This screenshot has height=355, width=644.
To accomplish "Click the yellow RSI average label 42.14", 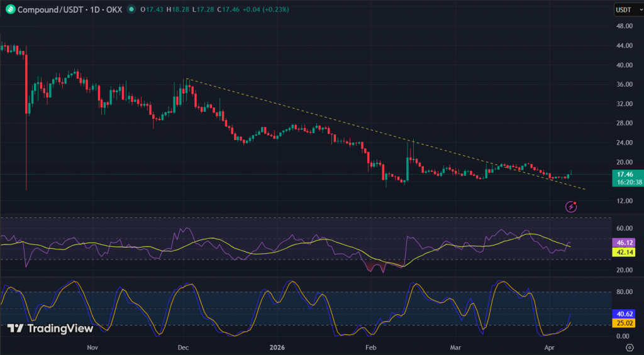I will pyautogui.click(x=624, y=252).
